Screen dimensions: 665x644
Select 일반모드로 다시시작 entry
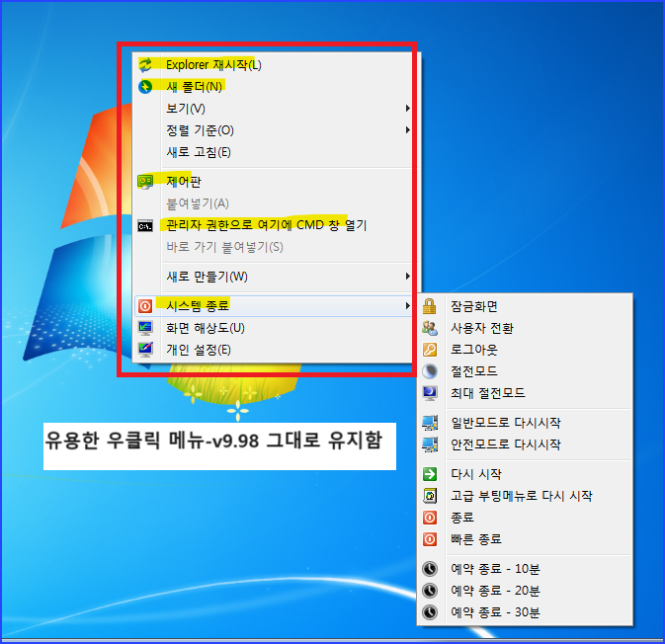(525, 423)
